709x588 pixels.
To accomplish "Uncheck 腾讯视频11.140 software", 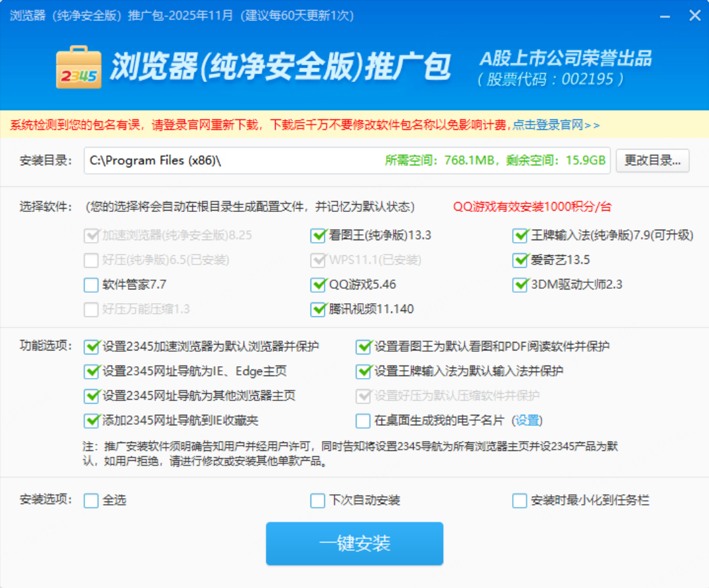I will (x=318, y=309).
